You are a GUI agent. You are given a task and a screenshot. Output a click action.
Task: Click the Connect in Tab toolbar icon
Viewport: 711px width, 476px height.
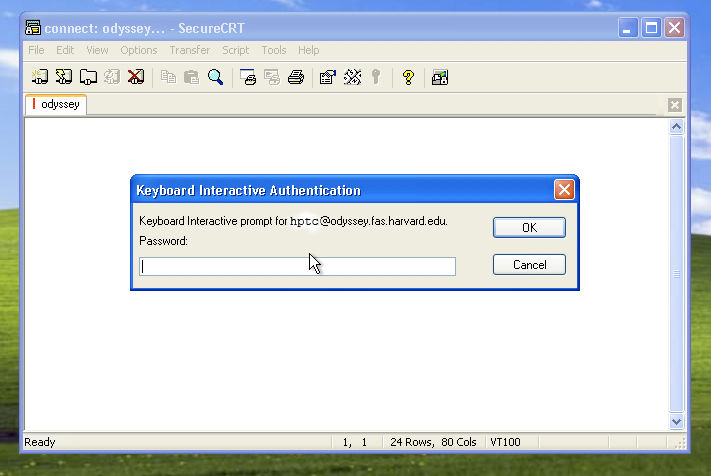pyautogui.click(x=88, y=77)
